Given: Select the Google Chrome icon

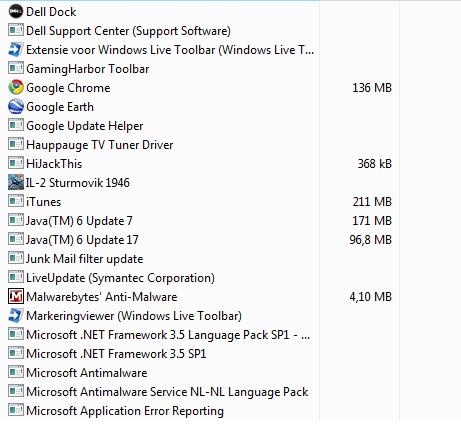Looking at the screenshot, I should [16, 88].
